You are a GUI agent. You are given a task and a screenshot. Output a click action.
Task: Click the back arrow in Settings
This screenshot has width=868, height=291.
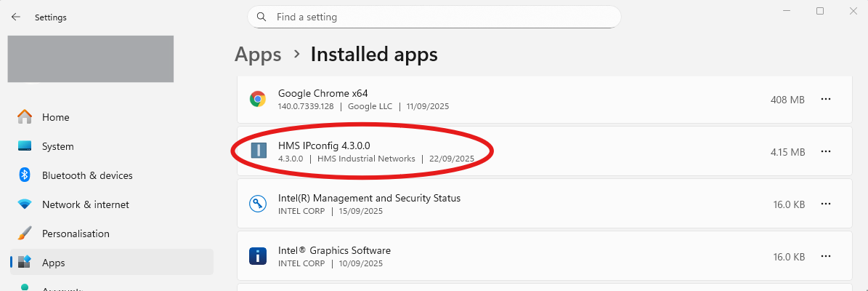coord(15,17)
